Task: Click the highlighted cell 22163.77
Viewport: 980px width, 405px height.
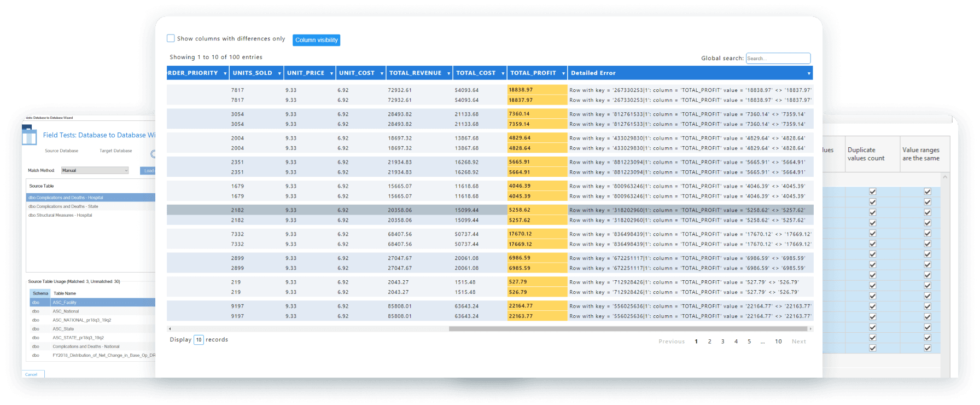Action: pyautogui.click(x=537, y=316)
